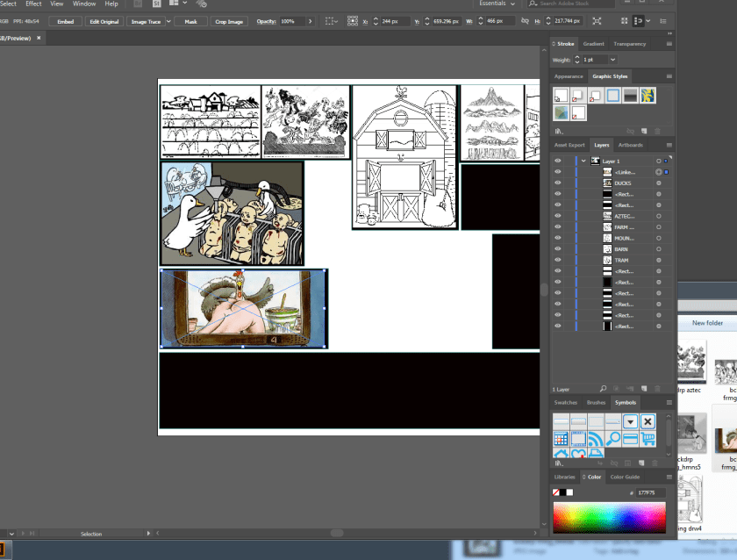Image resolution: width=737 pixels, height=560 pixels.
Task: Switch to the Artboards tab
Action: pos(630,145)
